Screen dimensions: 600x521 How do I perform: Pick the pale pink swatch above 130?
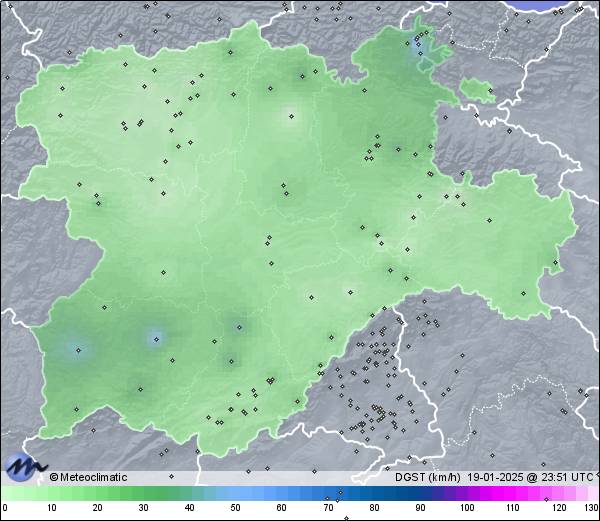click(593, 493)
